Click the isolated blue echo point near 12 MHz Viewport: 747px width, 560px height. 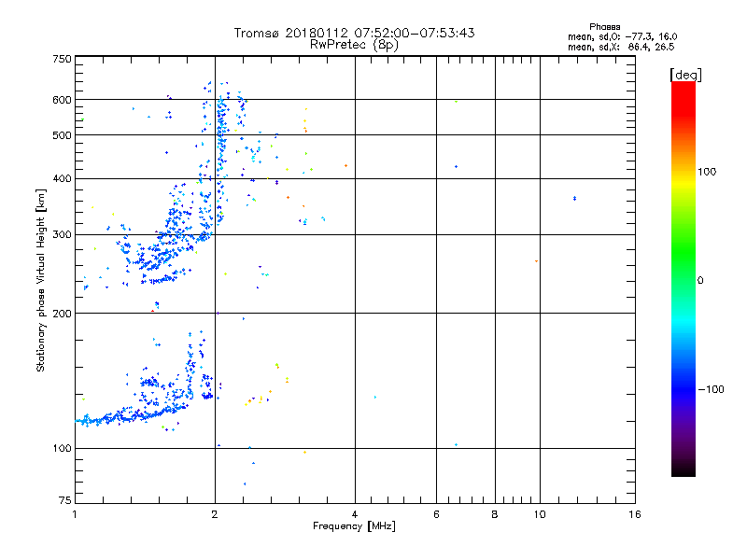click(574, 198)
